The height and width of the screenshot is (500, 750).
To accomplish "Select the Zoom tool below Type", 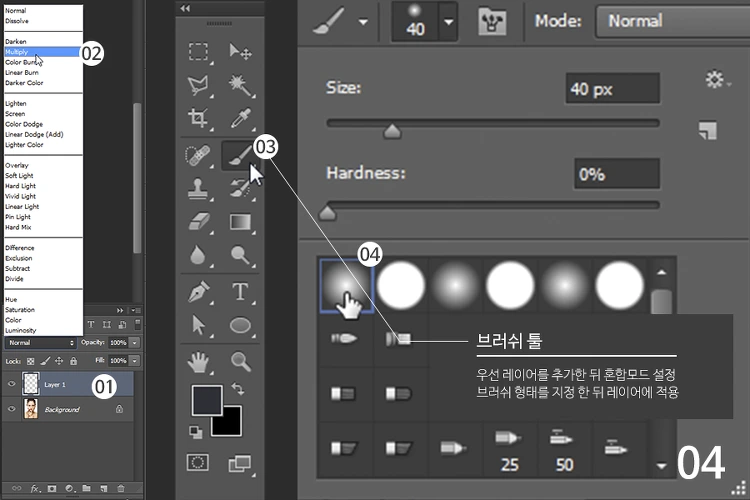I will pos(241,362).
